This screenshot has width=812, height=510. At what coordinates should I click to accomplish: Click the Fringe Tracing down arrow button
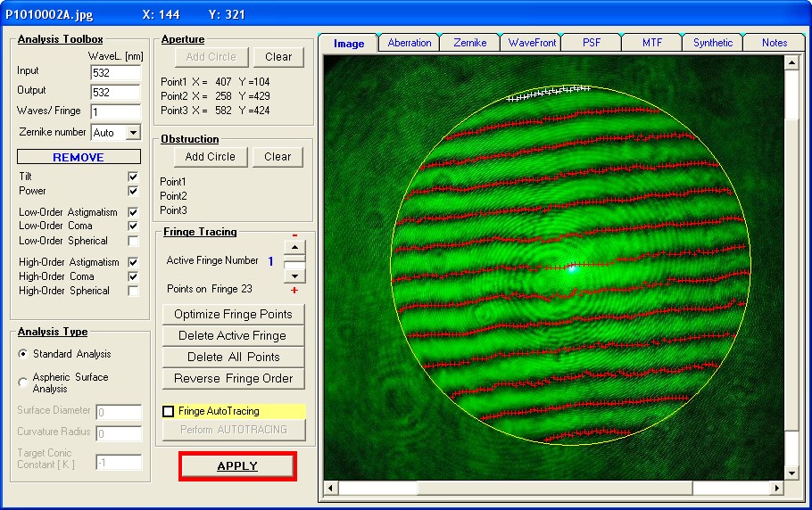pos(294,276)
